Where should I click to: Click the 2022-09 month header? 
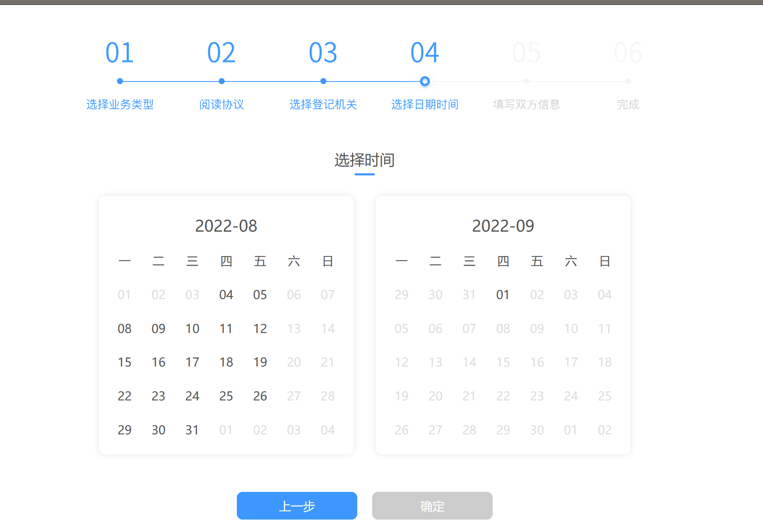(x=503, y=226)
